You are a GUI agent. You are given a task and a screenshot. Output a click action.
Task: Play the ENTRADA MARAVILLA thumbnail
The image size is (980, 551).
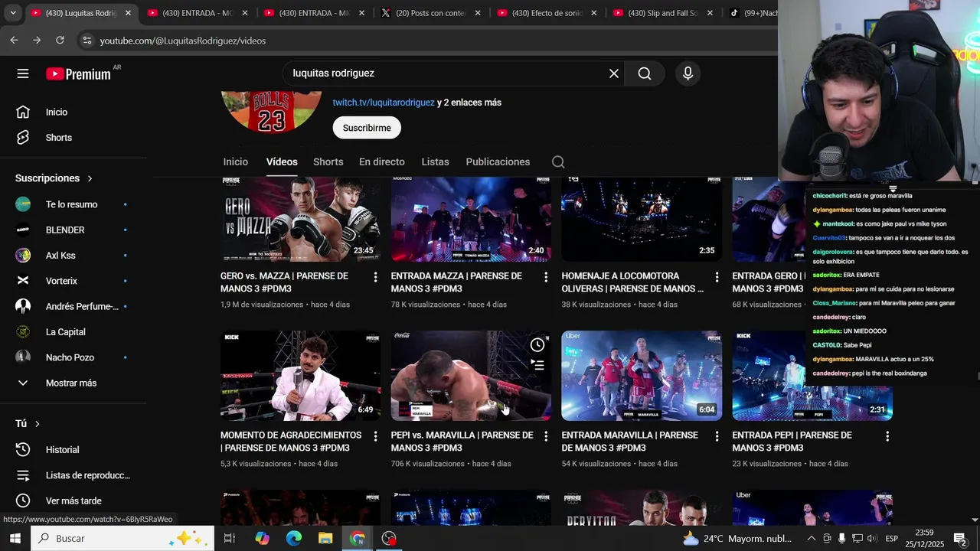(642, 376)
